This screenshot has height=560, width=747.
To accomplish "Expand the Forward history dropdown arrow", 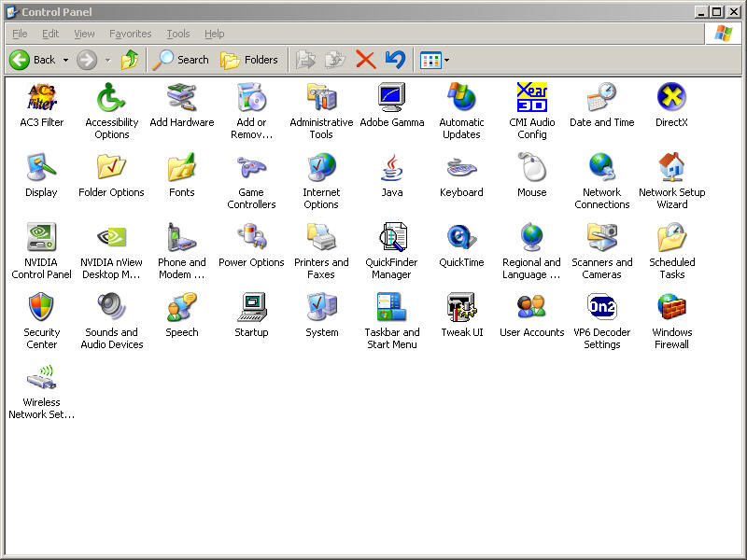I will [108, 60].
